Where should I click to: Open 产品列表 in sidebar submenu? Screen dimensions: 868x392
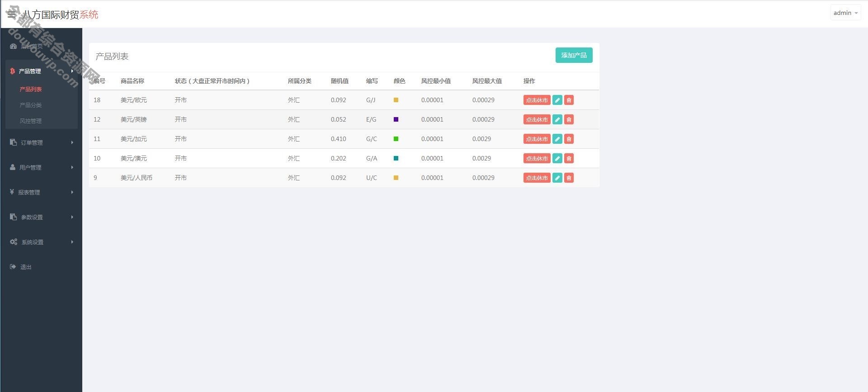(31, 89)
